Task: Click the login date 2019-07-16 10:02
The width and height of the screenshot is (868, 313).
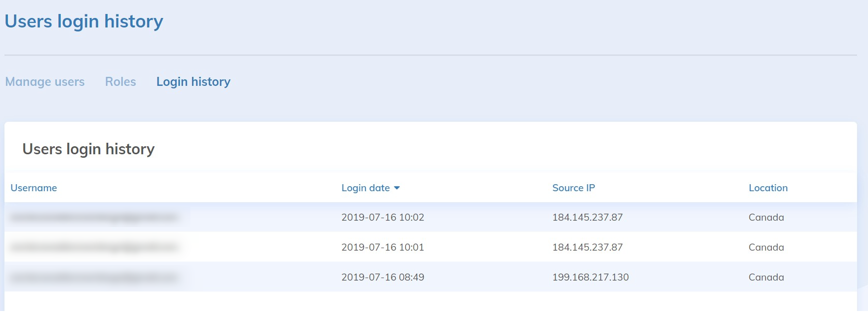Action: tap(382, 218)
